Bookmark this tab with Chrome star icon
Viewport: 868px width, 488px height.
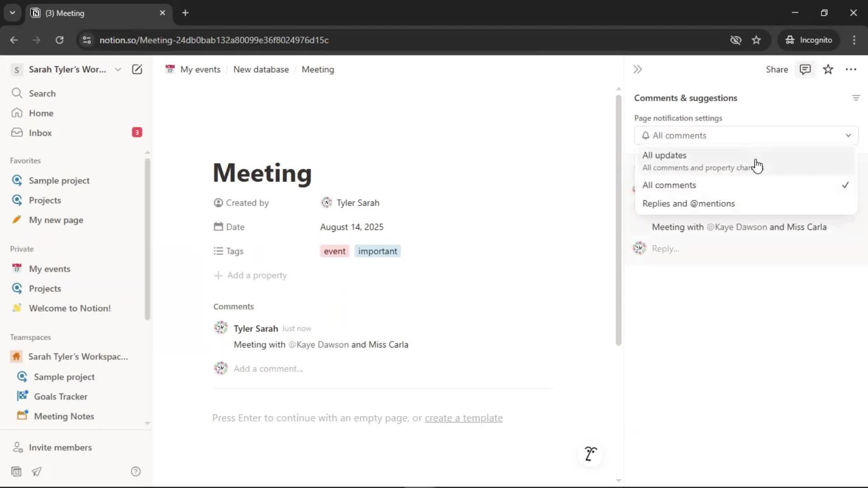click(756, 40)
